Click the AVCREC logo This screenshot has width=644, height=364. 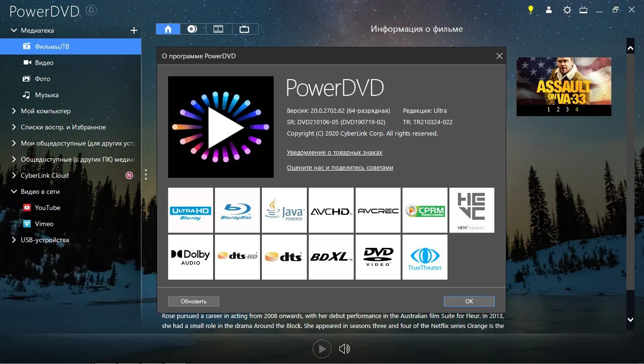pos(378,210)
